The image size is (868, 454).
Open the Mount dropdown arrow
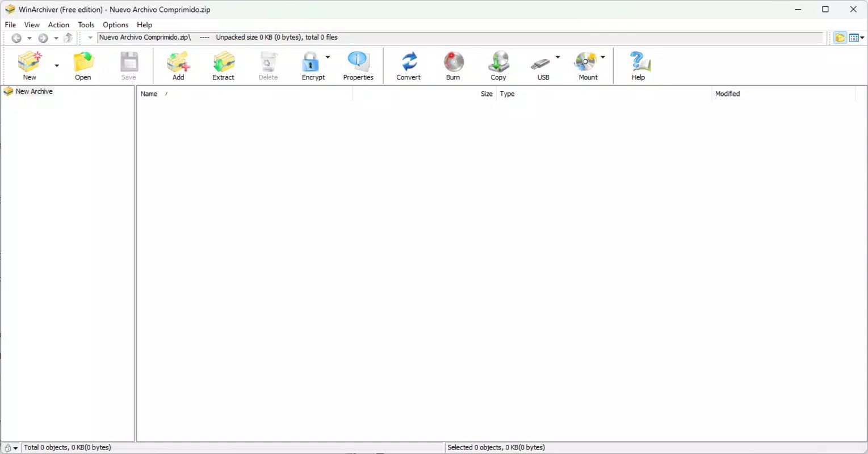(x=603, y=57)
